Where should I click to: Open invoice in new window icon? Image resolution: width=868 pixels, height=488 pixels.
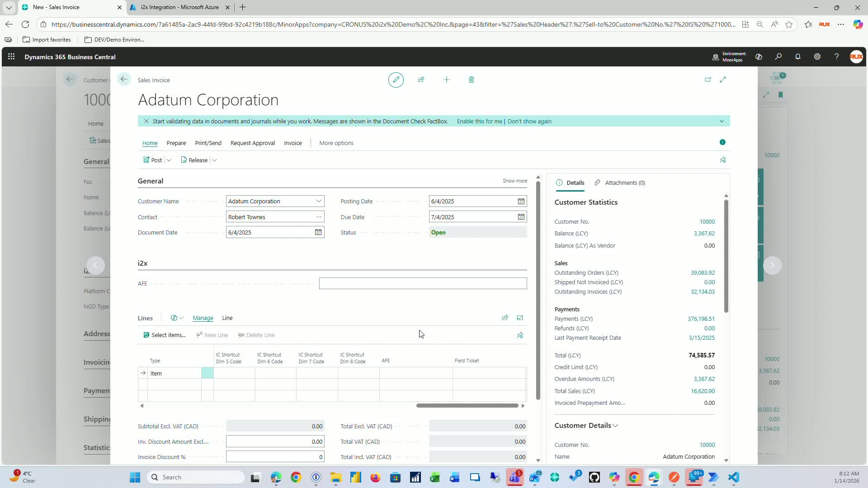(708, 80)
